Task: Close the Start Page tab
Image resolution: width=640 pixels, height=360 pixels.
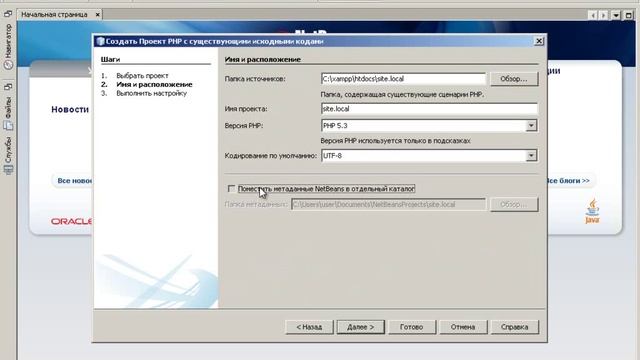Action: tap(98, 15)
